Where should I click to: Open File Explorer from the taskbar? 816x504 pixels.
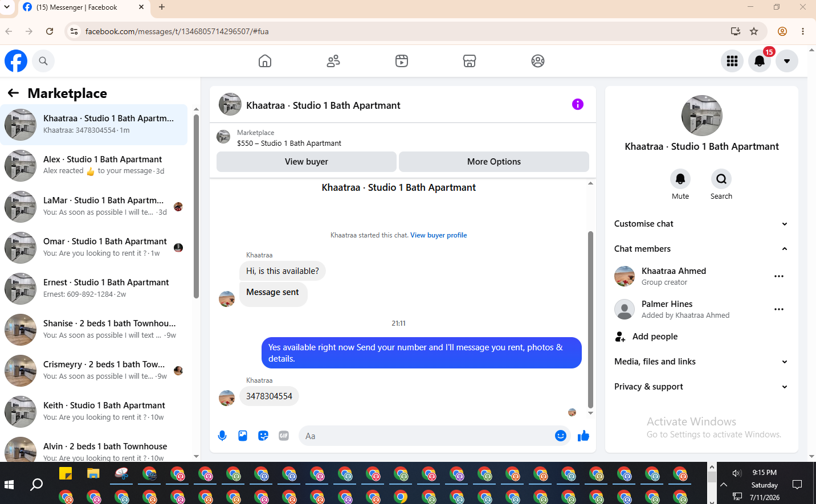coord(93,473)
